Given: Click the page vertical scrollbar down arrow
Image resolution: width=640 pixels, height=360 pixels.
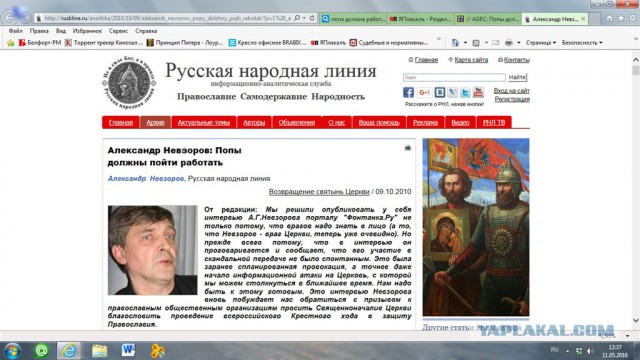Looking at the screenshot, I should [x=636, y=320].
